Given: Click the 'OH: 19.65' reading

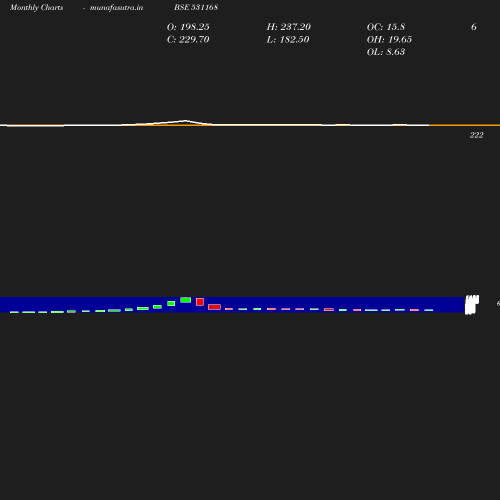Looking at the screenshot, I should coord(389,40).
